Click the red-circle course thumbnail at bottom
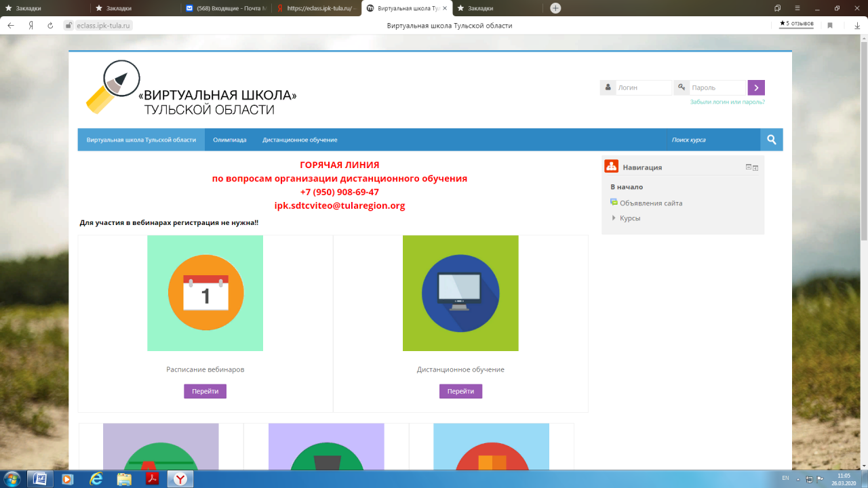Image resolution: width=868 pixels, height=488 pixels. (x=492, y=445)
